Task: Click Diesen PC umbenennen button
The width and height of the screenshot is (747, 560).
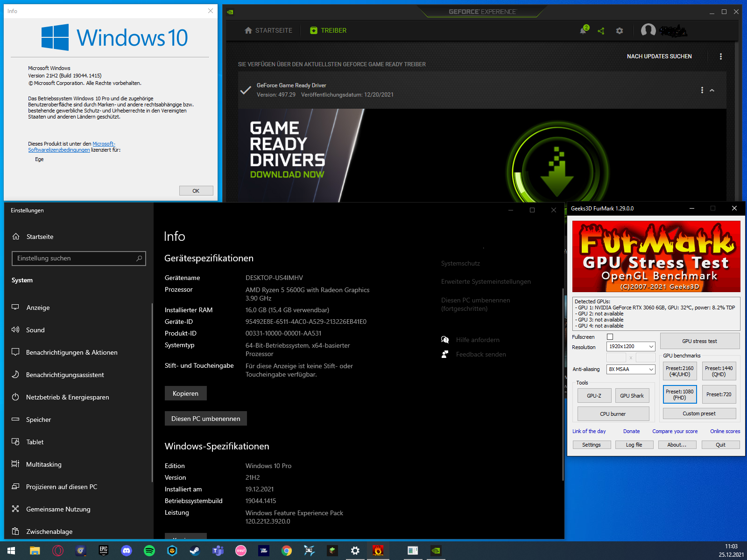Action: click(x=206, y=419)
